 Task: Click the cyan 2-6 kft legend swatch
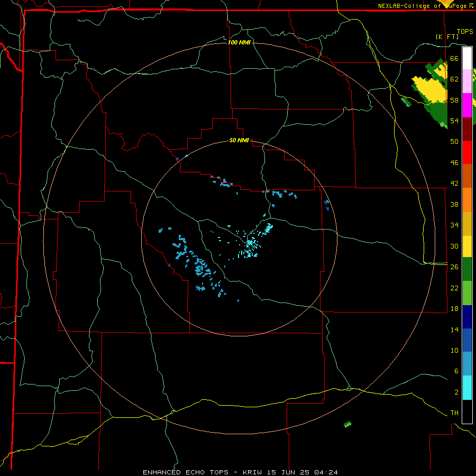click(467, 388)
